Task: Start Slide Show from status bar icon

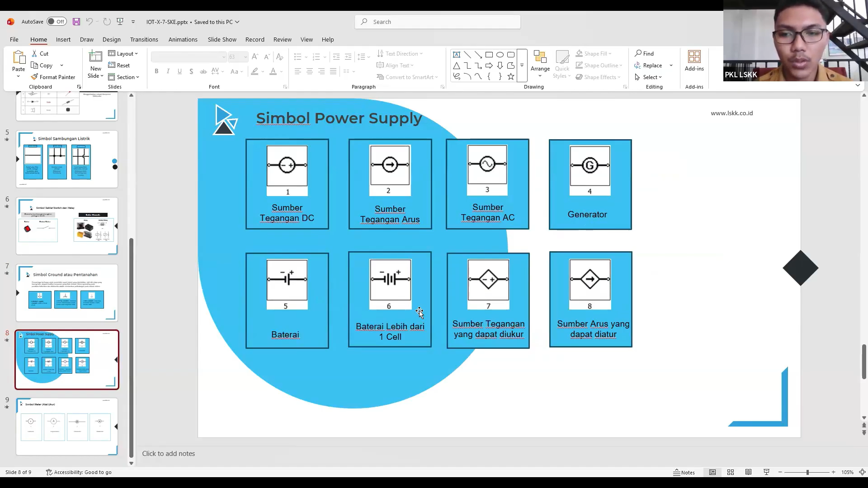Action: [x=767, y=472]
